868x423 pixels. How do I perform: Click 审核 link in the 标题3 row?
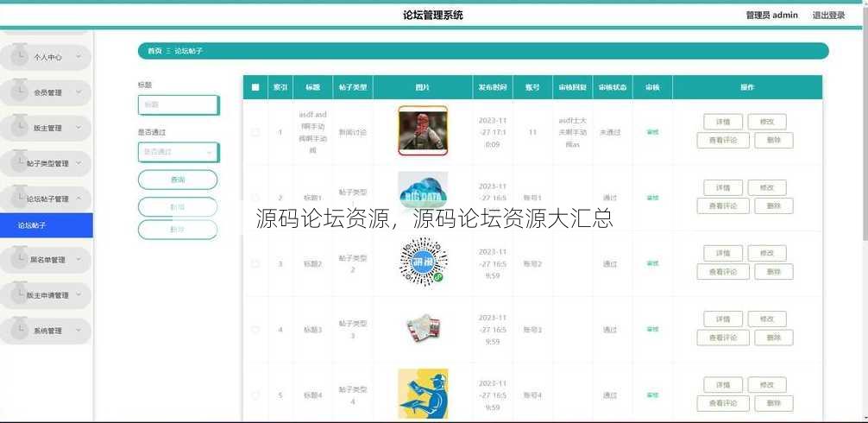click(x=652, y=330)
